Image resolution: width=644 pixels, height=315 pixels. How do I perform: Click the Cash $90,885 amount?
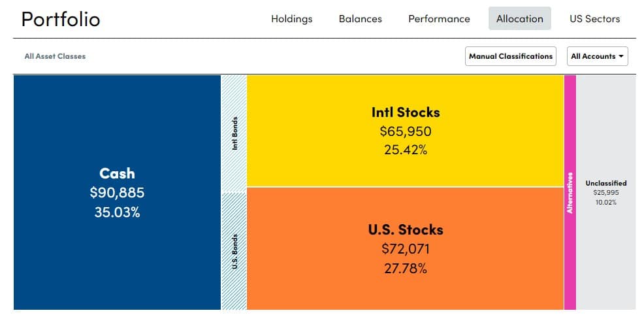(x=117, y=193)
